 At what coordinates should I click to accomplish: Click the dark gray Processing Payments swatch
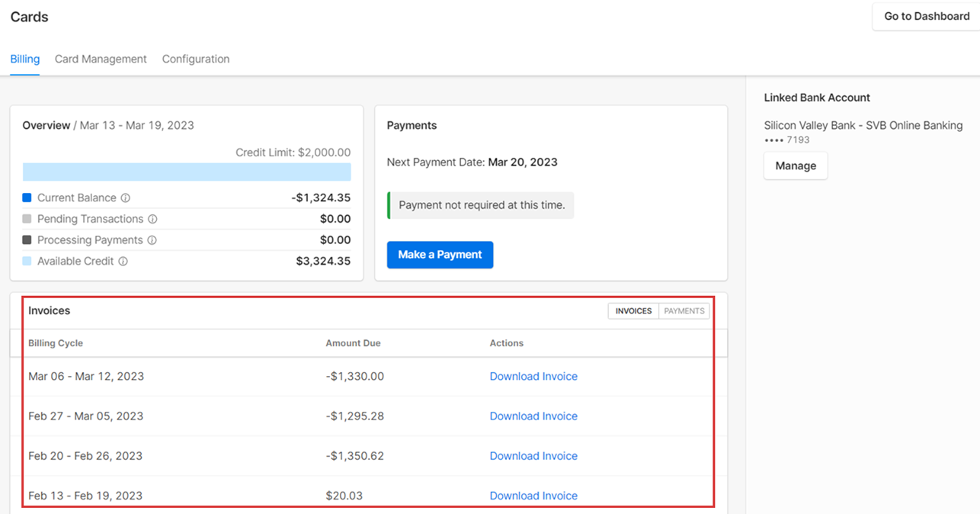[x=27, y=240]
